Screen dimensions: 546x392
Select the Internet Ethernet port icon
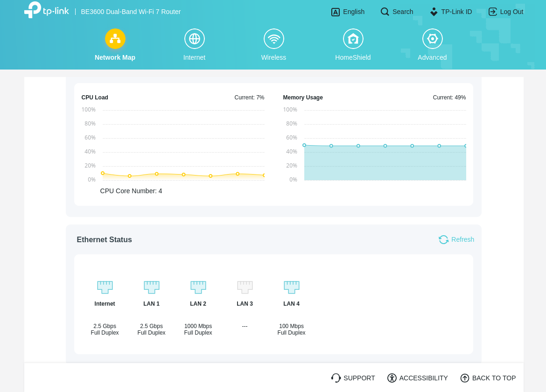105,287
